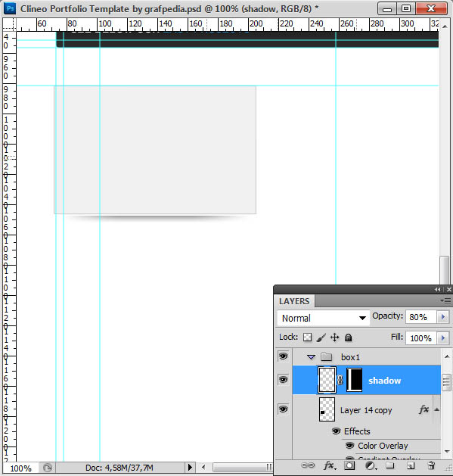Click the box1 group folder icon
Viewport: 453px width, 476px height.
[x=327, y=356]
